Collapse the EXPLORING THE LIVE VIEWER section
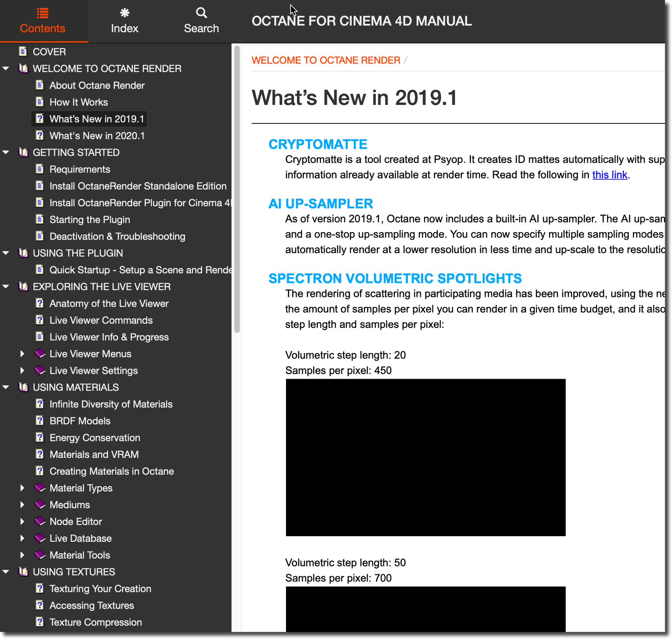The image size is (672, 639). click(6, 287)
